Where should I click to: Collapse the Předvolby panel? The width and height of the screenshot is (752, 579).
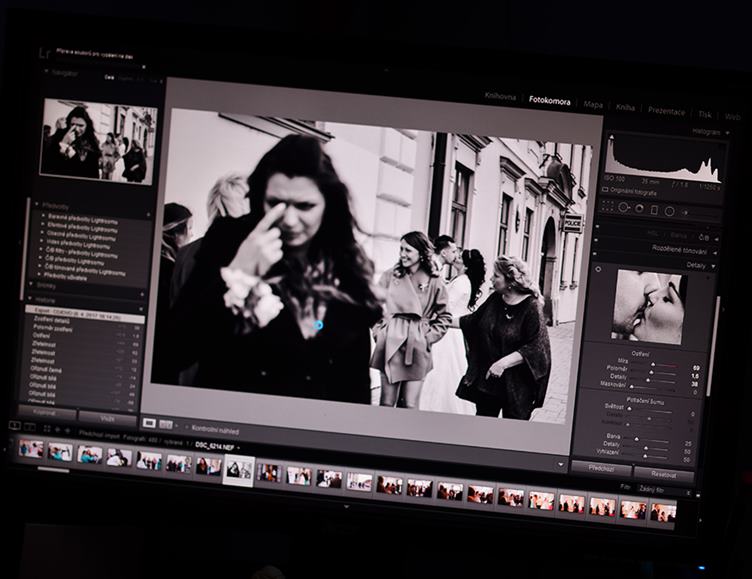37,204
